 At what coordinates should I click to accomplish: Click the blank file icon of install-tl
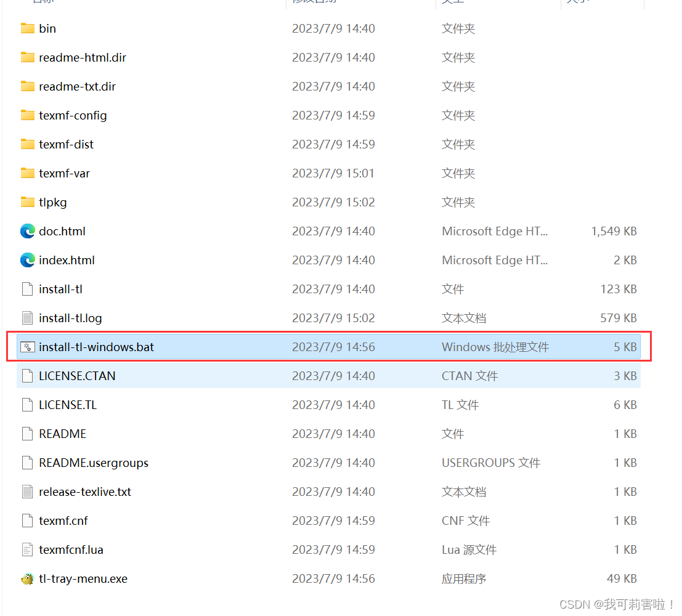coord(27,289)
